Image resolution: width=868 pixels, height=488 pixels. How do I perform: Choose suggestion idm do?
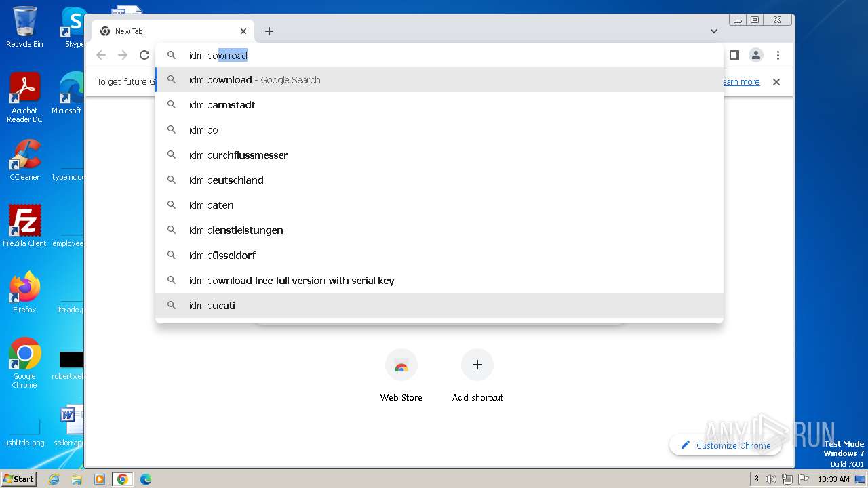pyautogui.click(x=439, y=130)
